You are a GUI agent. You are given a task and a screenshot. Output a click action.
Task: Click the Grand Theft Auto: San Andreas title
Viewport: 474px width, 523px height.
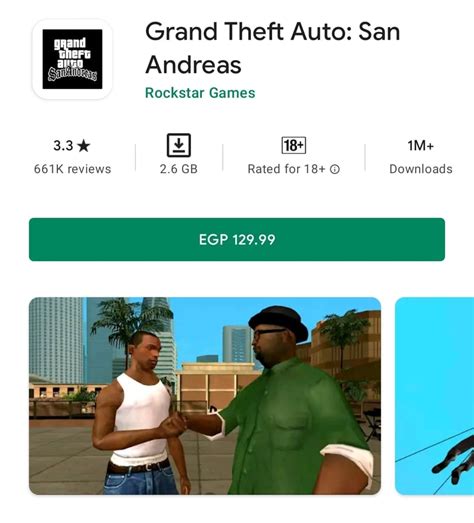(x=273, y=48)
